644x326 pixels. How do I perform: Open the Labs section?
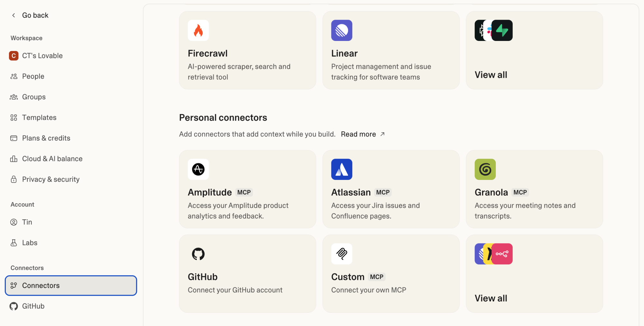tap(30, 243)
